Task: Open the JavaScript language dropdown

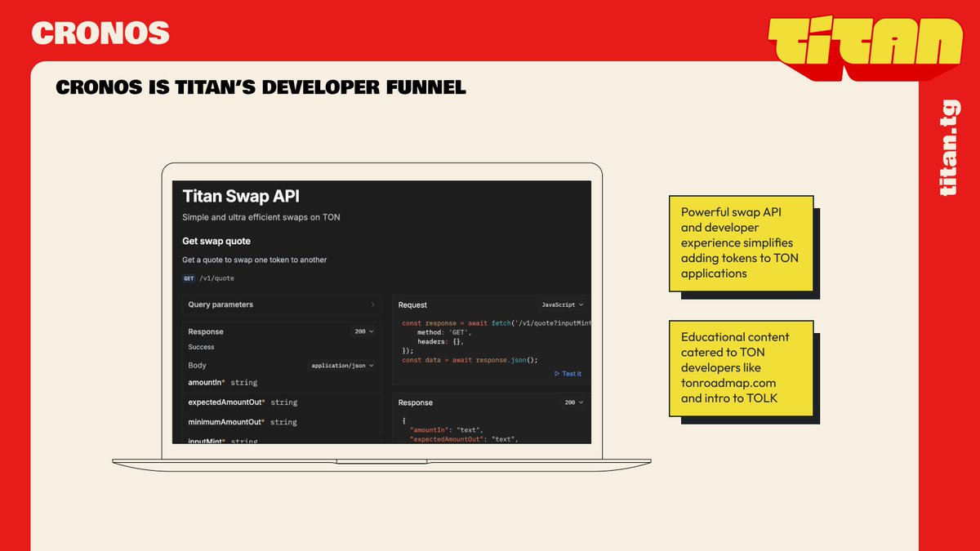Action: pos(563,304)
